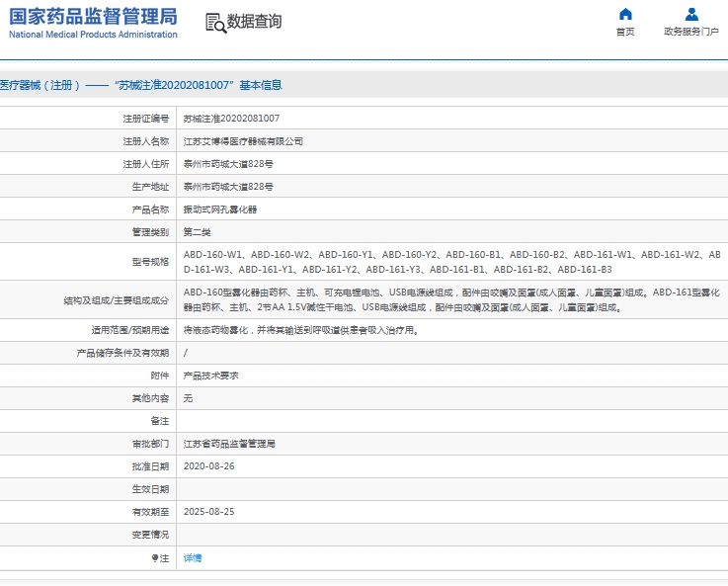Click the slash value in 产品储存条件及有效期 row

coord(186,353)
